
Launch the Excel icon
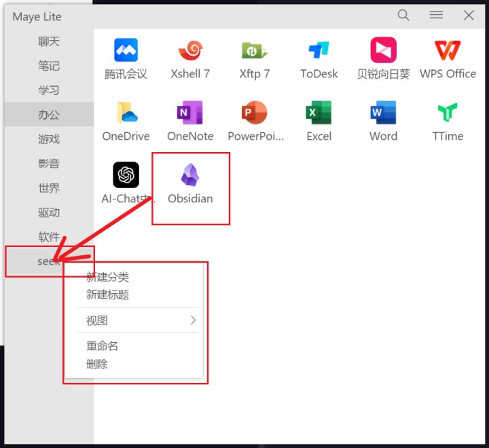[x=319, y=113]
